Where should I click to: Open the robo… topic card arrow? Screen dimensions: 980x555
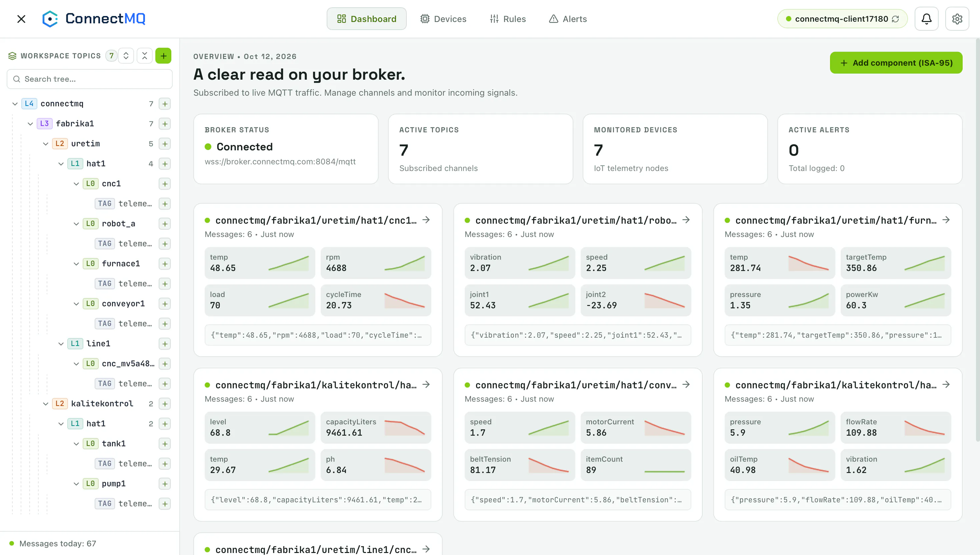(x=686, y=220)
